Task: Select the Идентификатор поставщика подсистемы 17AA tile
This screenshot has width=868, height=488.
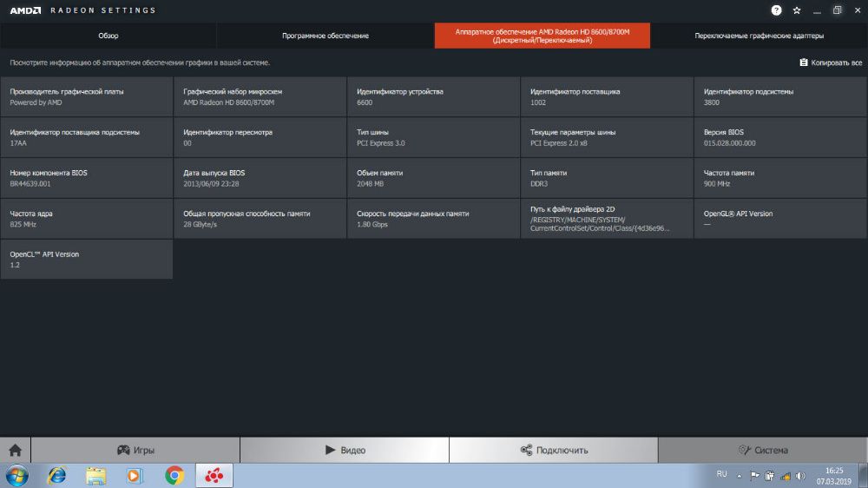Action: coord(86,137)
